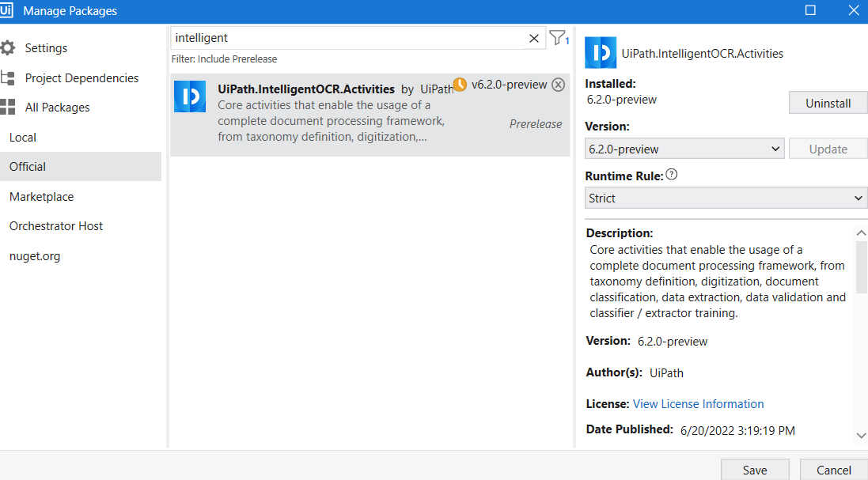Click the Settings gear icon
The width and height of the screenshot is (868, 480).
tap(8, 48)
